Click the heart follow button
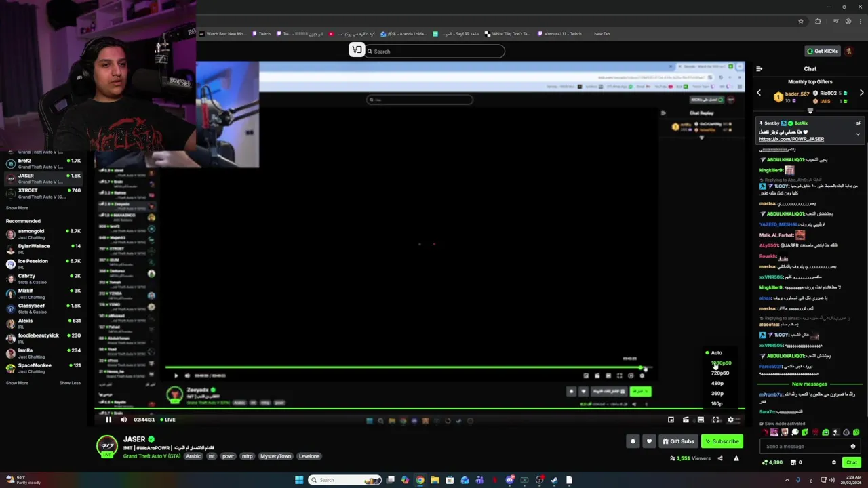Viewport: 868px width, 488px height. point(649,441)
